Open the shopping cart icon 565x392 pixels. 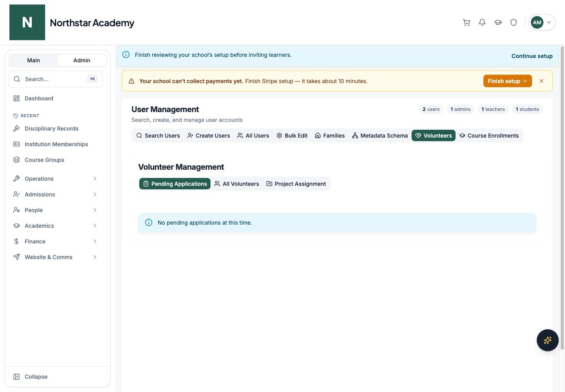467,22
